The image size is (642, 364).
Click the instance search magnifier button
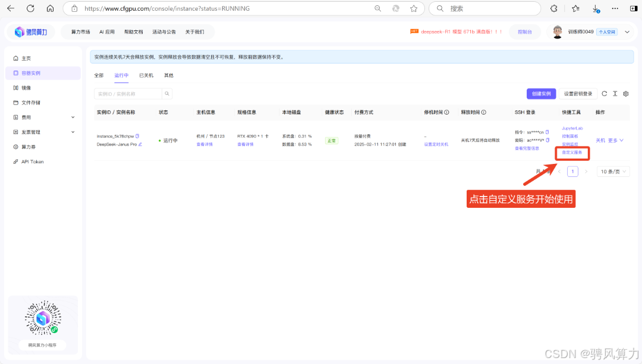[x=167, y=94]
